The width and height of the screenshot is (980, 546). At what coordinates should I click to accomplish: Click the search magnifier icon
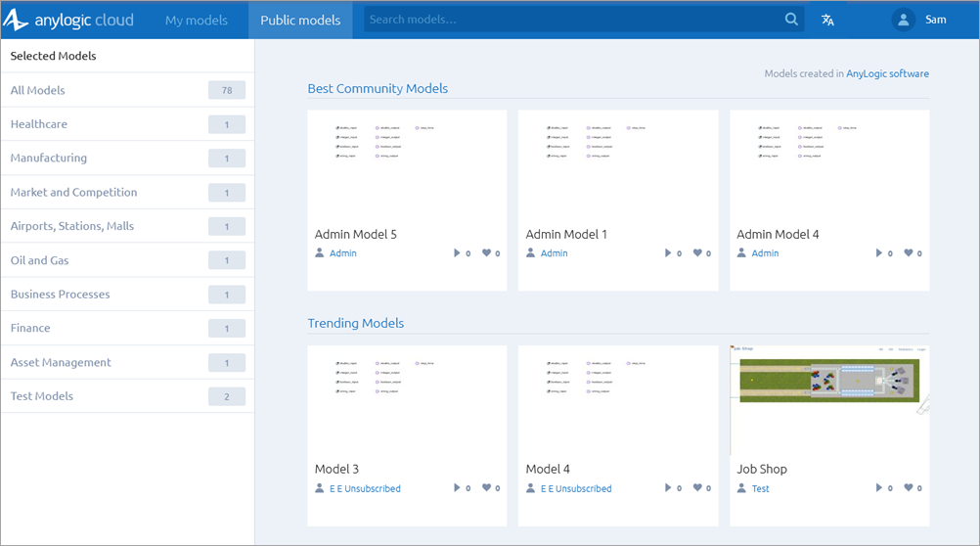[791, 20]
